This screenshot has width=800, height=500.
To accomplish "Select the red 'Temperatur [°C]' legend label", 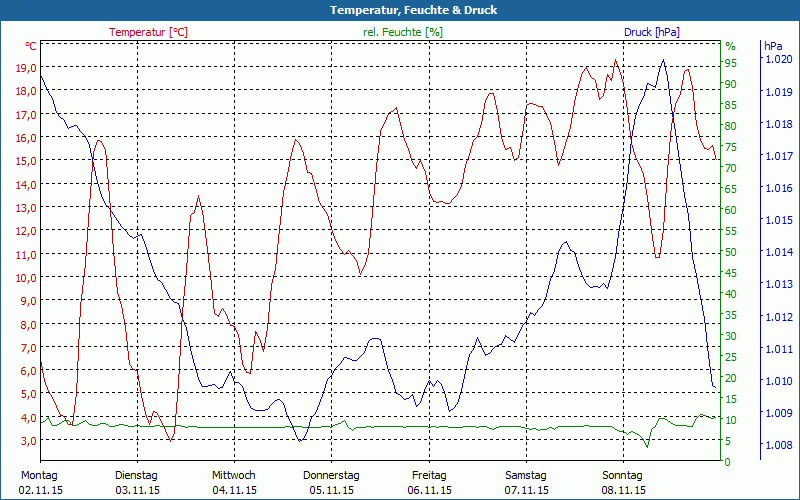I will coord(148,32).
